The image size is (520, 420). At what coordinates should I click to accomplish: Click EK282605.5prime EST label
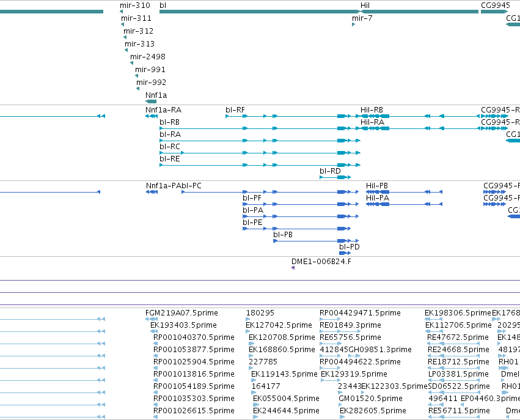pos(373,411)
